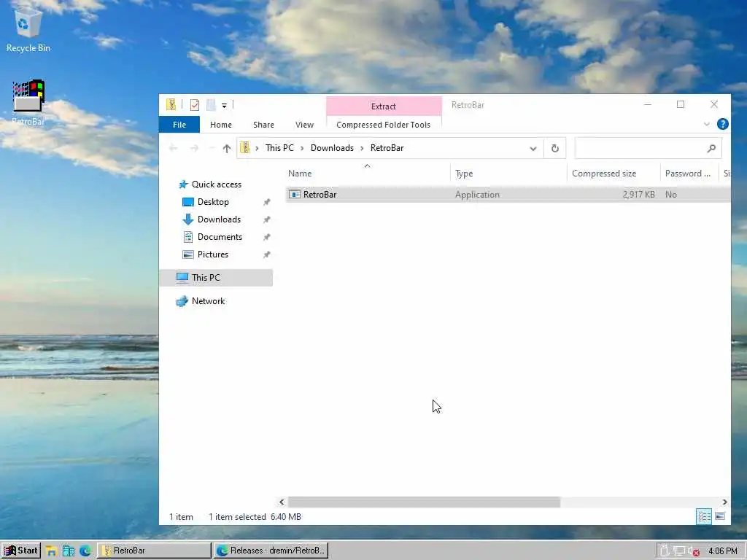Image resolution: width=747 pixels, height=560 pixels.
Task: Click the horizontal scrollbar thumb
Action: [424, 502]
